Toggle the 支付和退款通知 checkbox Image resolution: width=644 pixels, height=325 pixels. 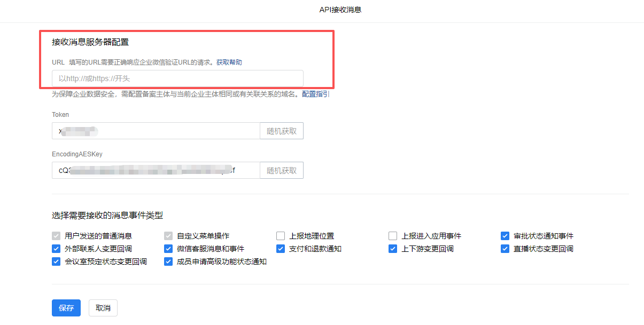(281, 249)
